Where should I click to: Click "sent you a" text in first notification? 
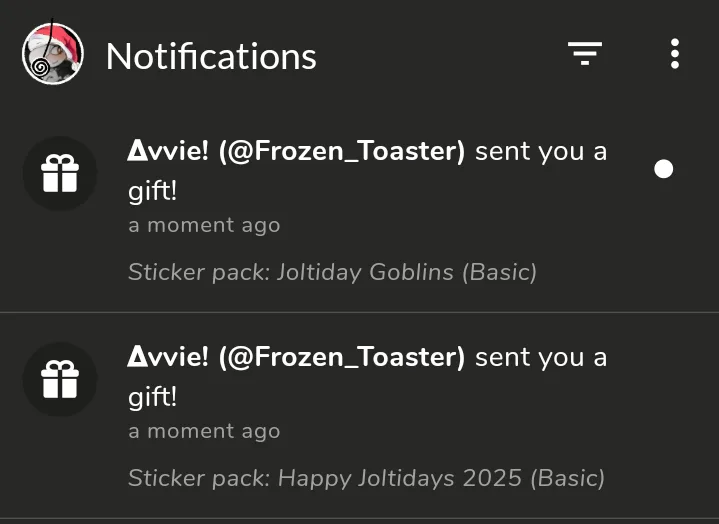click(540, 152)
